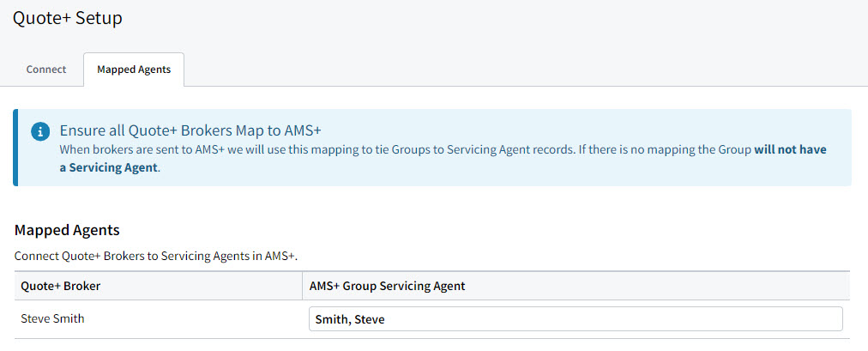Click 'Ensure all Quote+ Brokers Map to AMS+' heading
The image size is (868, 351).
[191, 131]
